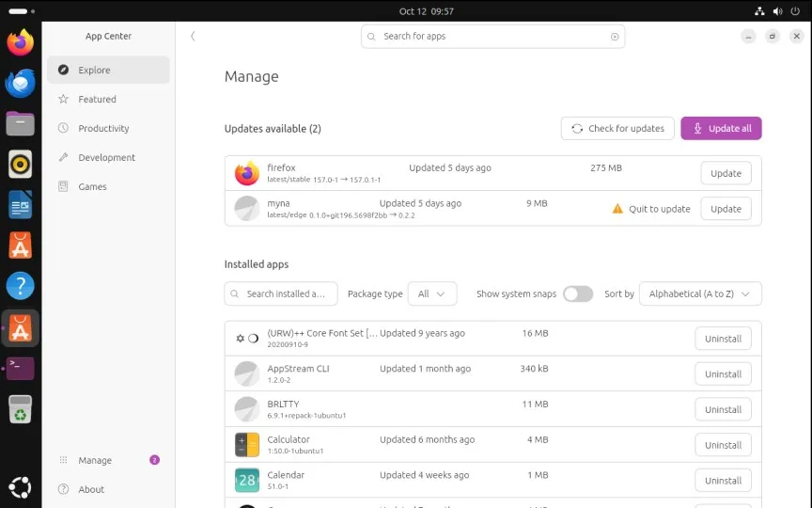This screenshot has height=508, width=812.
Task: Show applications via Ubuntu logo
Action: tap(20, 487)
